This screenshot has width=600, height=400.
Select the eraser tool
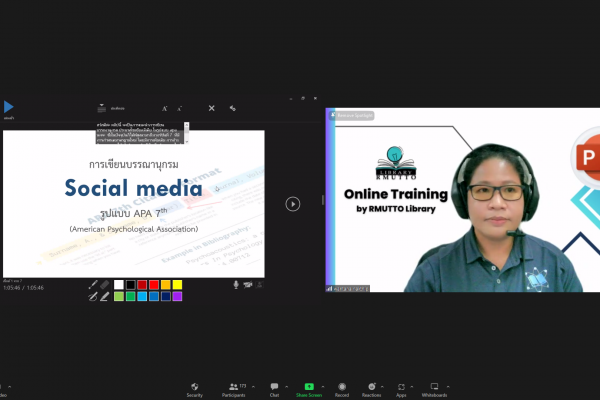[104, 284]
